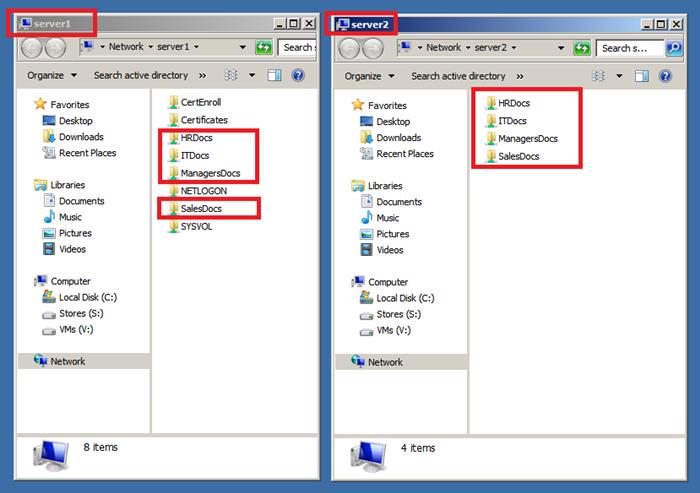Open view options dropdown in server2 window
Screen dimensions: 700x493
point(619,76)
